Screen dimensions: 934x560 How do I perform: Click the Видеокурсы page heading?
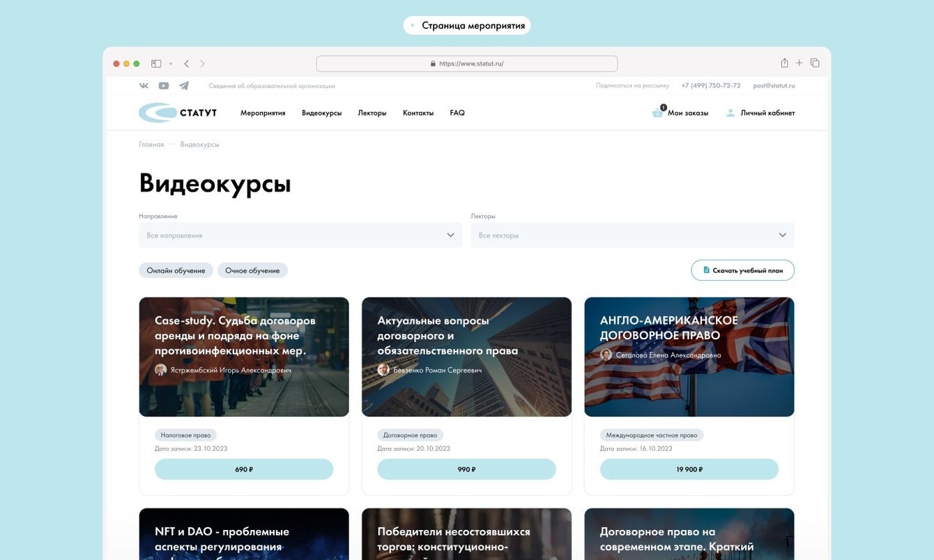click(215, 183)
